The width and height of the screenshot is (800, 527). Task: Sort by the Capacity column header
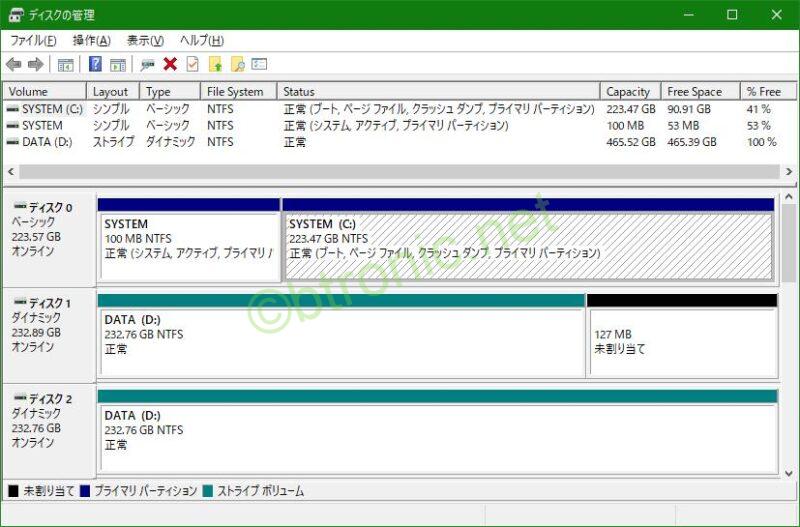pyautogui.click(x=631, y=92)
